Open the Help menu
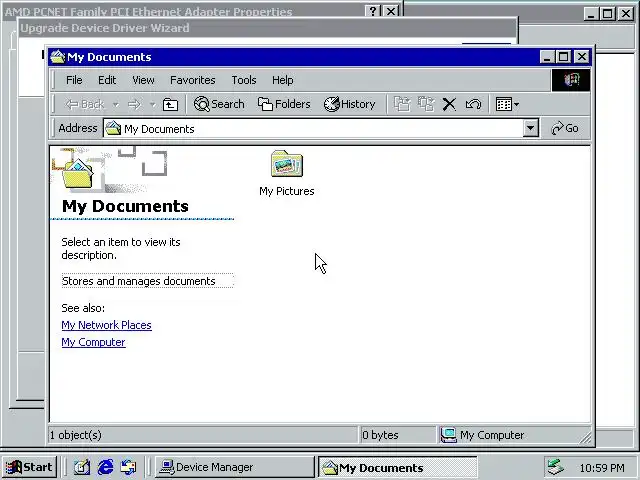Screen dimensions: 640x480 tap(282, 80)
